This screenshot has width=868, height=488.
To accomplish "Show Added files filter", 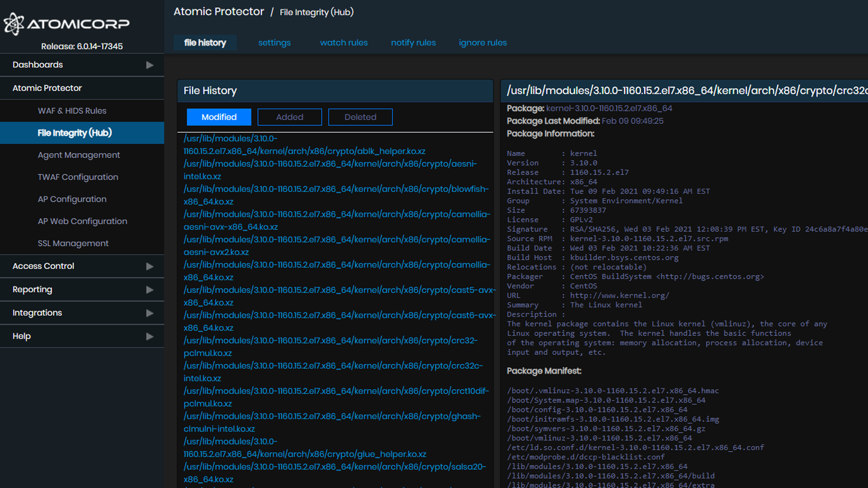I will click(x=289, y=117).
